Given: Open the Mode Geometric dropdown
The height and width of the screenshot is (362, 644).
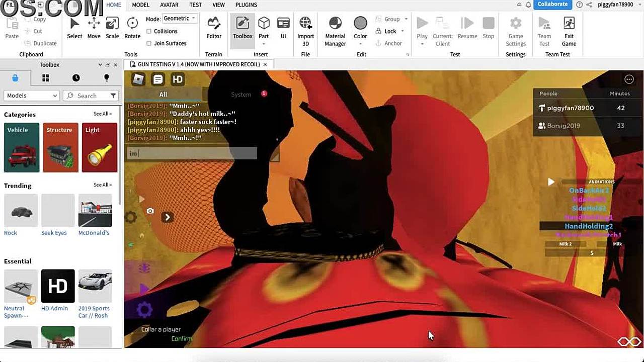Looking at the screenshot, I should (180, 19).
